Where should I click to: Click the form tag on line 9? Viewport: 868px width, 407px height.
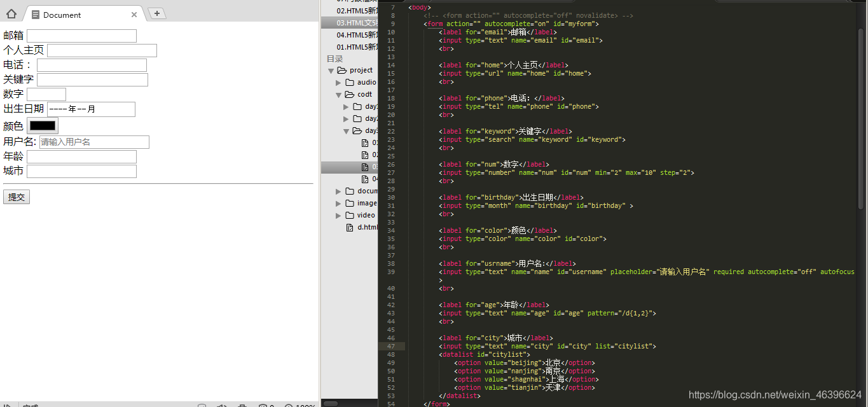click(511, 24)
